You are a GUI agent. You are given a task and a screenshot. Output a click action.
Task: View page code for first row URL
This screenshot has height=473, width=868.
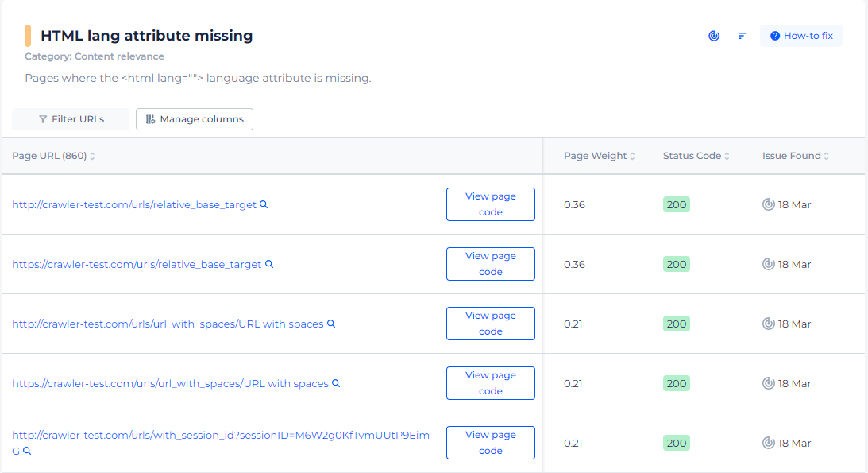(x=491, y=204)
